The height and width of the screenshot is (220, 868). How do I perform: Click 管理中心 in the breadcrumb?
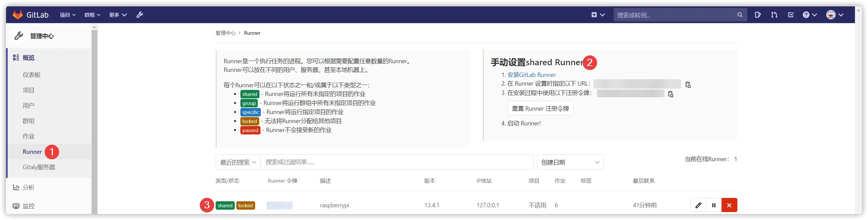[x=225, y=33]
